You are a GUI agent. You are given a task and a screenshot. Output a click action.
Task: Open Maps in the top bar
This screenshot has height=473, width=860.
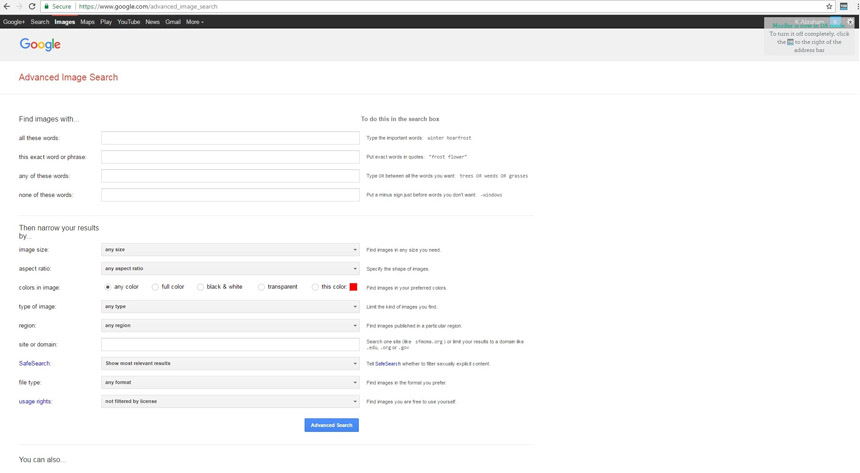[x=87, y=22]
